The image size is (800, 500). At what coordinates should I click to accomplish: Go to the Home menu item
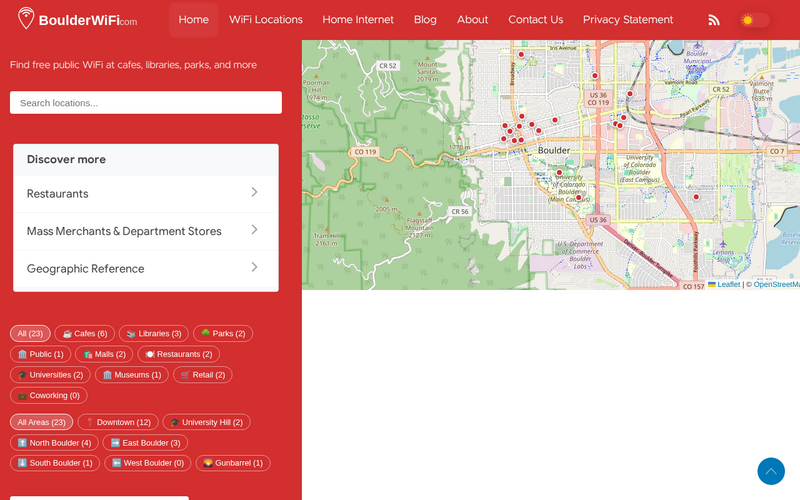(193, 20)
